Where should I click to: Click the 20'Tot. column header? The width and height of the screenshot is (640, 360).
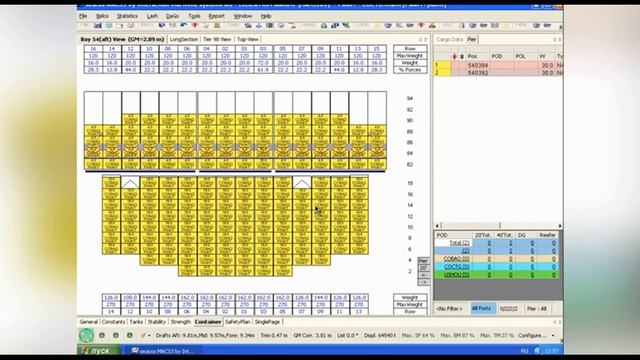(x=483, y=235)
